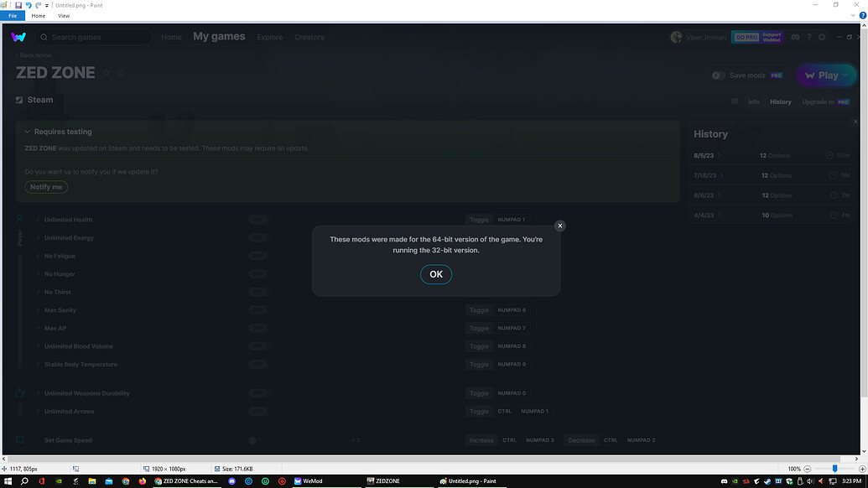The image size is (868, 488).
Task: Toggle the Save mods switch
Action: 718,75
